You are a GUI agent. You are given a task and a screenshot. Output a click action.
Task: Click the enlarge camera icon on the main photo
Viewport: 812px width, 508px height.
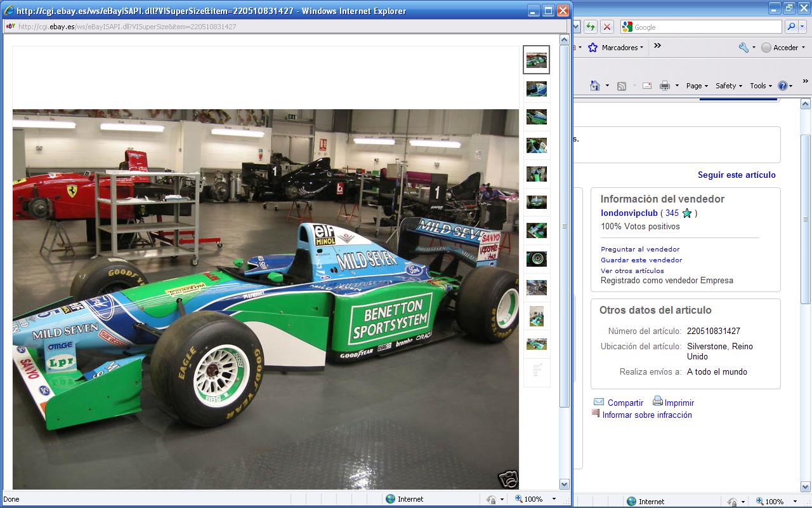(508, 479)
